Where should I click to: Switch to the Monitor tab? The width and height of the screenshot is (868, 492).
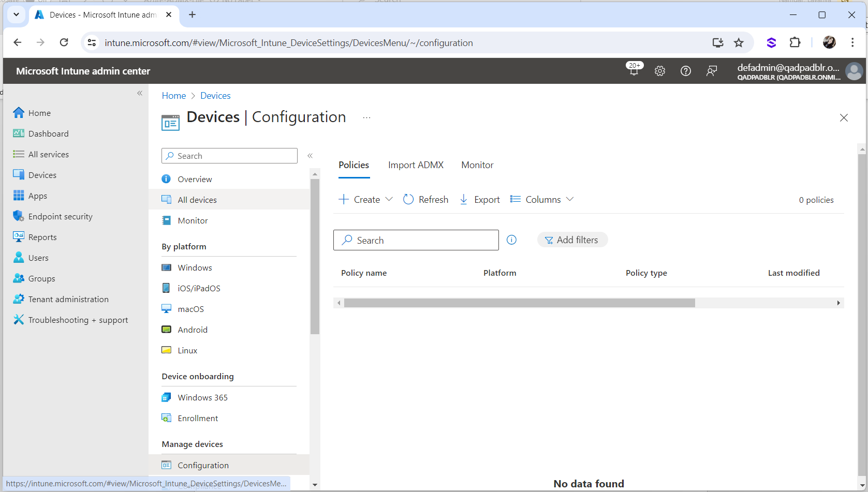(x=477, y=165)
